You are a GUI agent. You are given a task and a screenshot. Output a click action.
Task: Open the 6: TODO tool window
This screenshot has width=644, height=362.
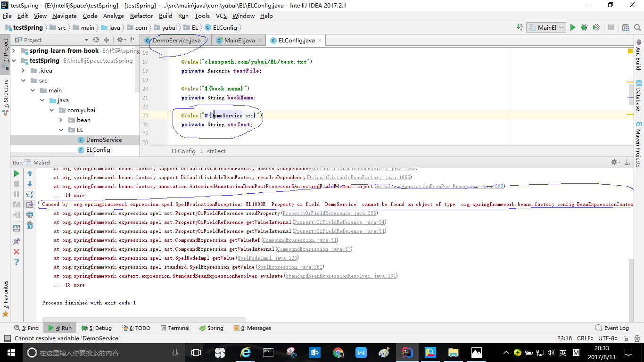coord(136,328)
